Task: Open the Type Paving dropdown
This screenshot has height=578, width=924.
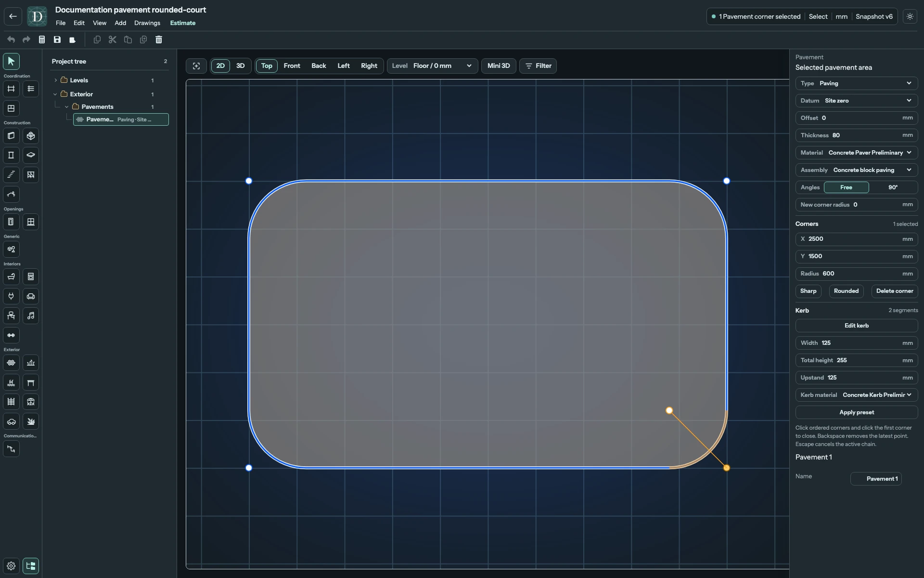Action: pos(857,83)
